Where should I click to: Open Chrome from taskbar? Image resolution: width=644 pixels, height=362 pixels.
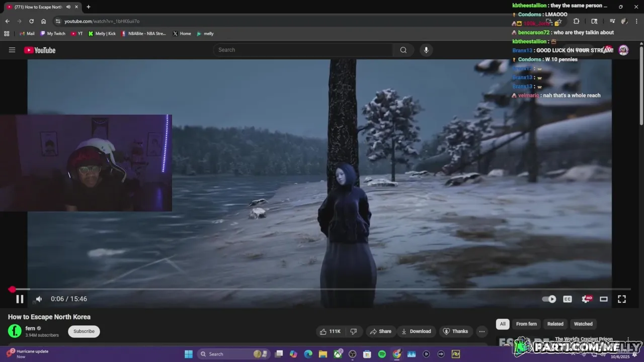[396, 354]
